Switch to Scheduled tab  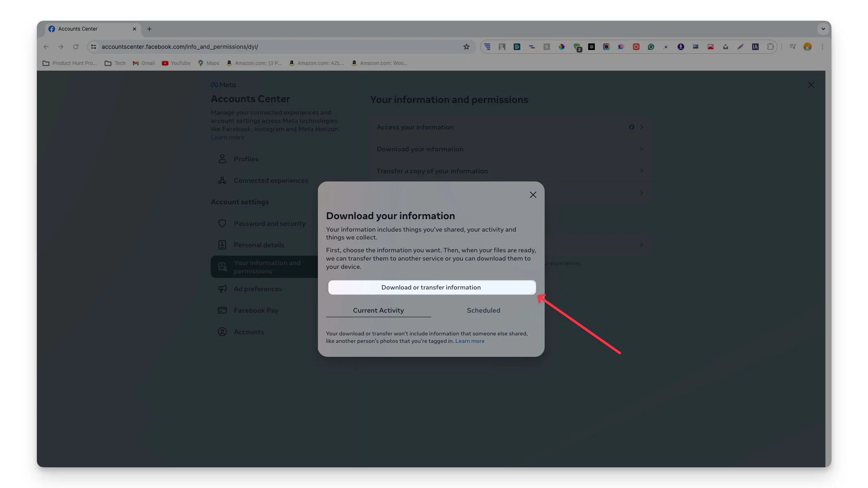pyautogui.click(x=483, y=310)
